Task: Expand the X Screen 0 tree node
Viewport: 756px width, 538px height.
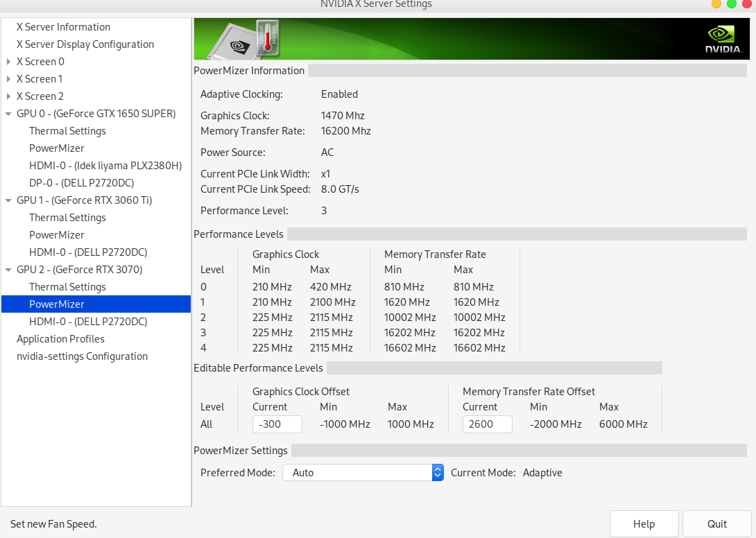Action: pos(8,62)
